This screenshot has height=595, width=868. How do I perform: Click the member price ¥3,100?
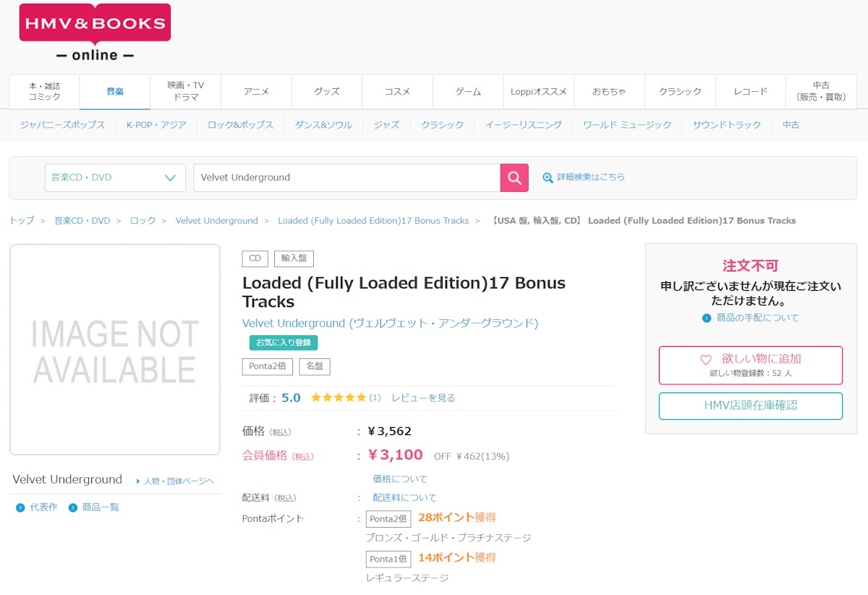[x=395, y=455]
